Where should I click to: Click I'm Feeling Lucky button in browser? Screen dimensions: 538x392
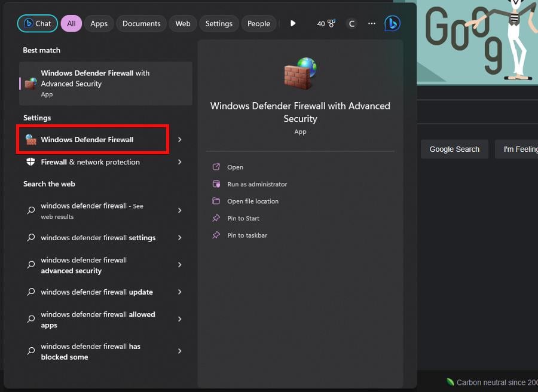516,149
